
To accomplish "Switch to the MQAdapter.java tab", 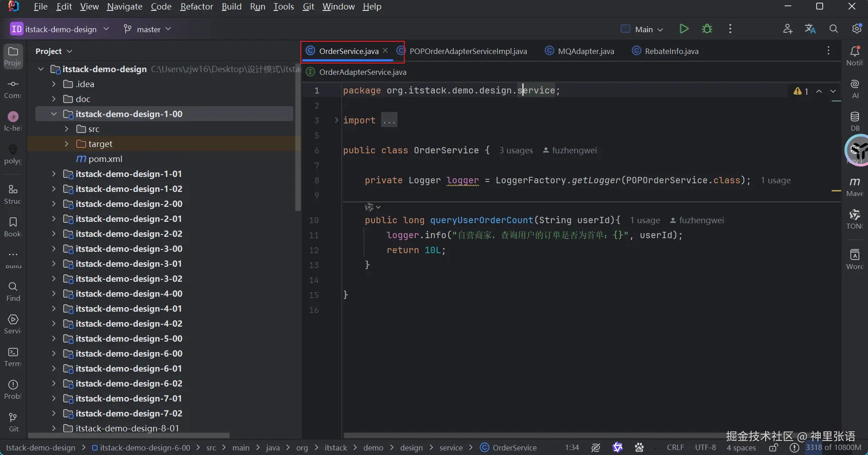I will click(x=585, y=51).
